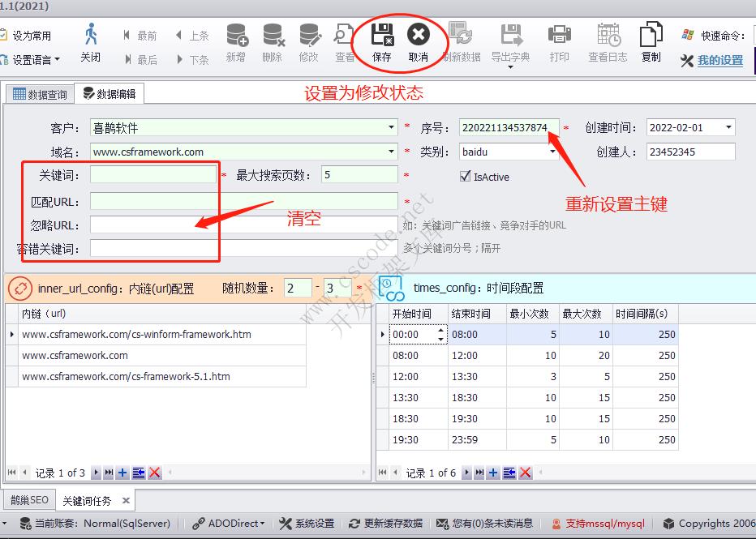Open the Creation Time (创建时间) date dropdown

(728, 128)
